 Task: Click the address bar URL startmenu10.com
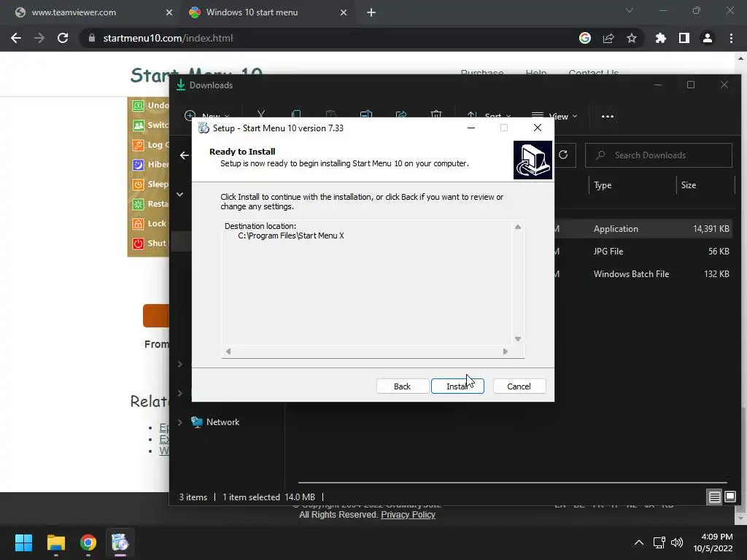point(168,38)
